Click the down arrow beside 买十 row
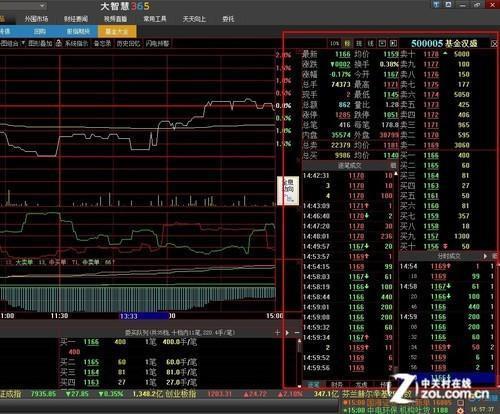This screenshot has height=414, width=500. coord(445,246)
